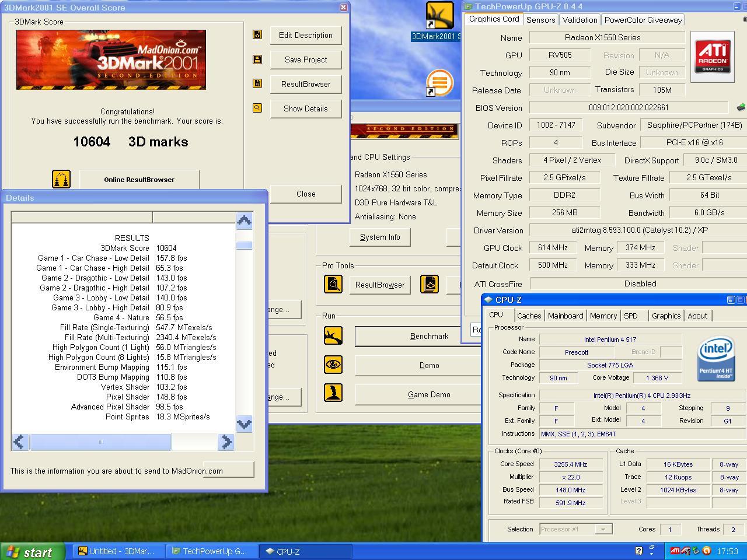Click the Details vertical scrollbar thumb

[244, 246]
